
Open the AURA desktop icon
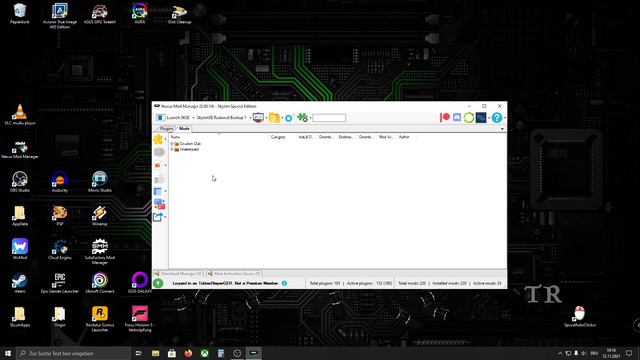(x=140, y=13)
